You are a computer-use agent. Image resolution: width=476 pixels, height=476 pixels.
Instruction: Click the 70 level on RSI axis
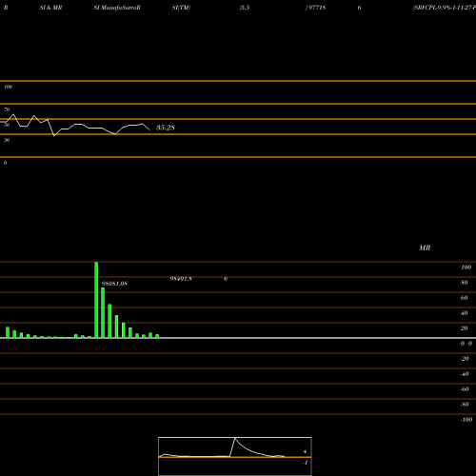click(7, 109)
